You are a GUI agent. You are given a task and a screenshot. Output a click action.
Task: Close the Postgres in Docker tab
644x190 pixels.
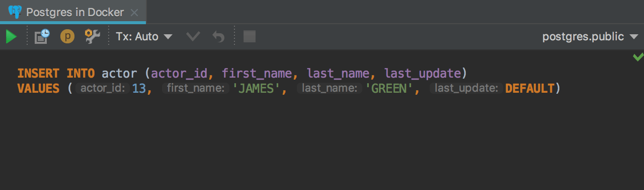134,13
